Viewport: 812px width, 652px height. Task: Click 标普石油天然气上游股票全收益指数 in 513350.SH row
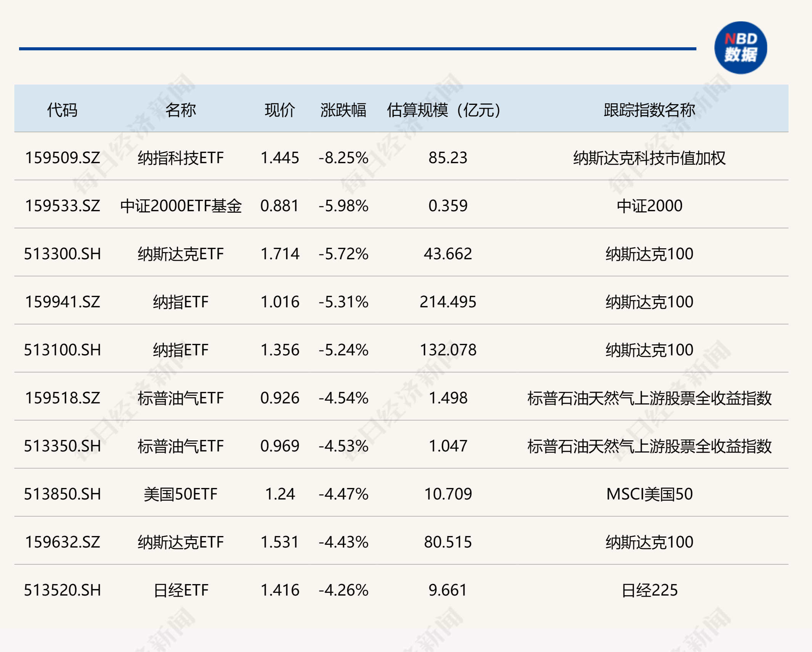tap(649, 446)
